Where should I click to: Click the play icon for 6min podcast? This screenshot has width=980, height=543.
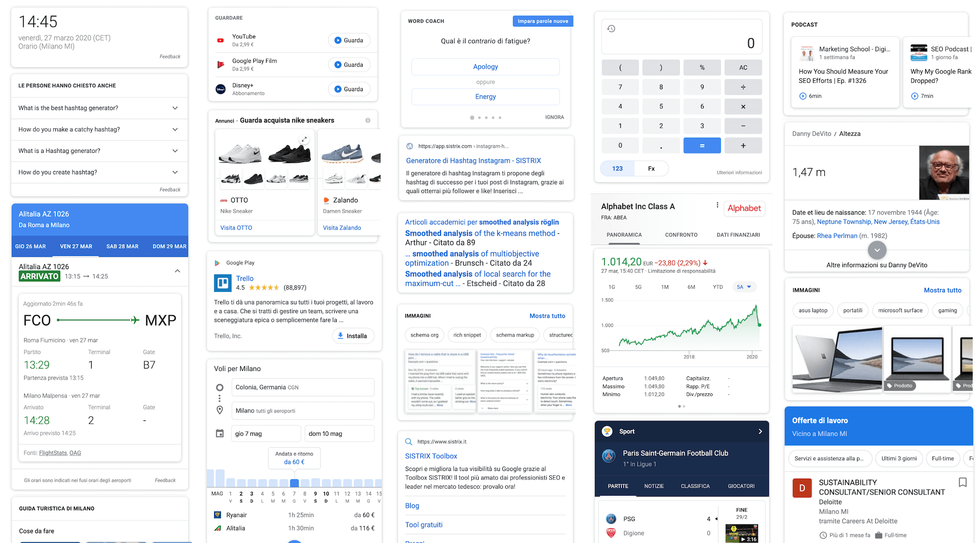tap(803, 96)
